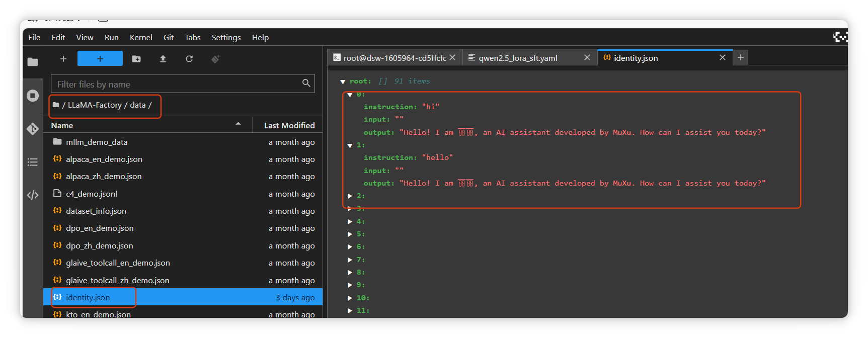The image size is (868, 338).
Task: Click the blue New Launcher plus button
Action: pyautogui.click(x=100, y=58)
